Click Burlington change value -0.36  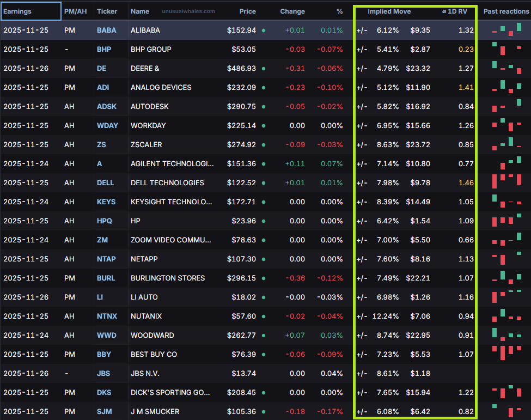click(x=295, y=278)
